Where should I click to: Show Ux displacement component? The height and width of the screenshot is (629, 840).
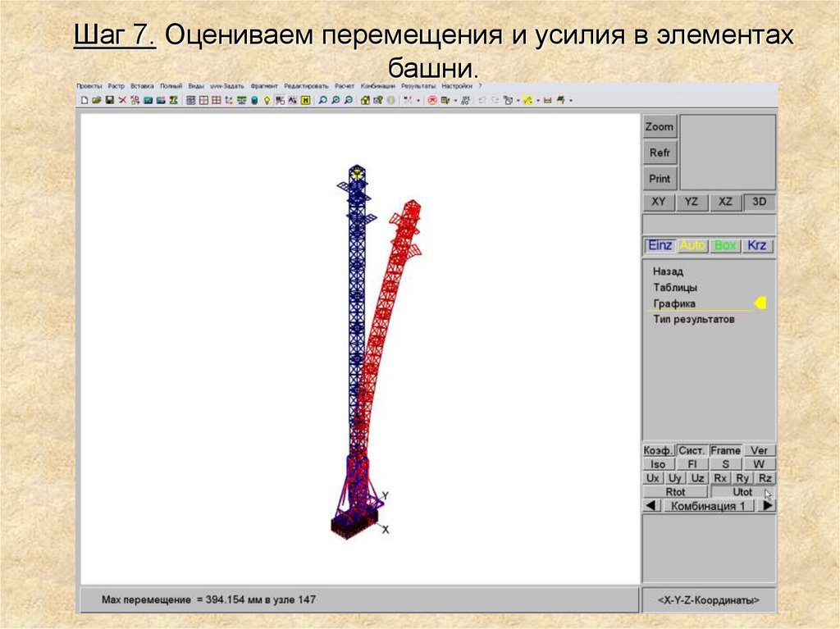tap(652, 478)
